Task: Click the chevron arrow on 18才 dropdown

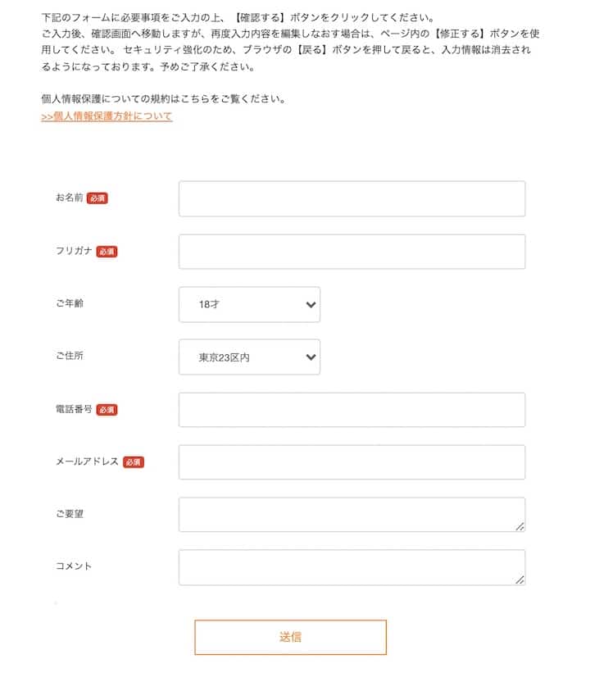Action: (x=310, y=305)
